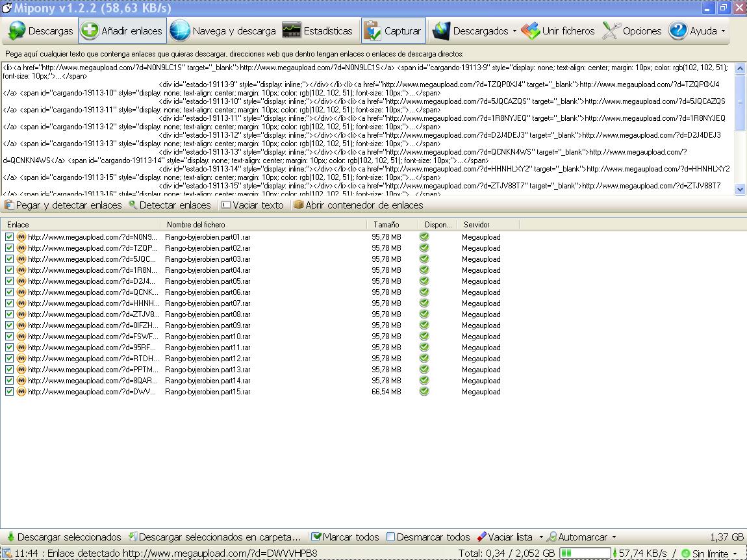
Task: Click Megaupload server cell for part08.rar
Action: tap(481, 314)
